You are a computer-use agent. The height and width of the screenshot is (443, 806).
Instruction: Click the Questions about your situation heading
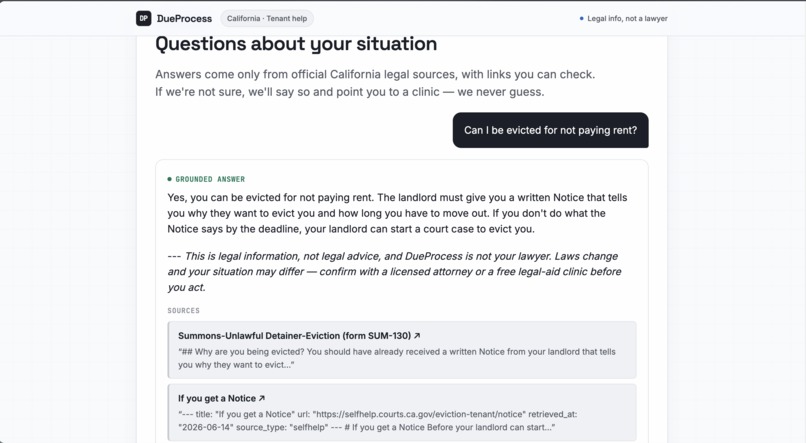pos(296,44)
